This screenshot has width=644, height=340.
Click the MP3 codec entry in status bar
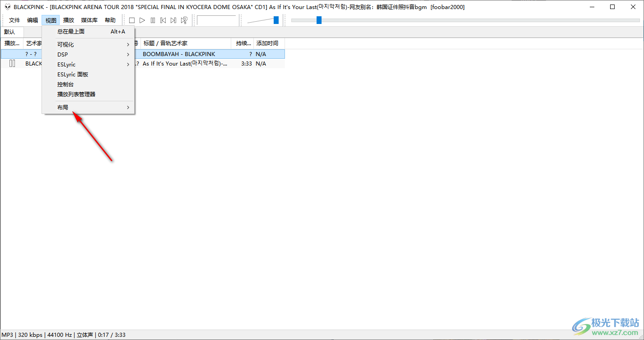(8, 335)
